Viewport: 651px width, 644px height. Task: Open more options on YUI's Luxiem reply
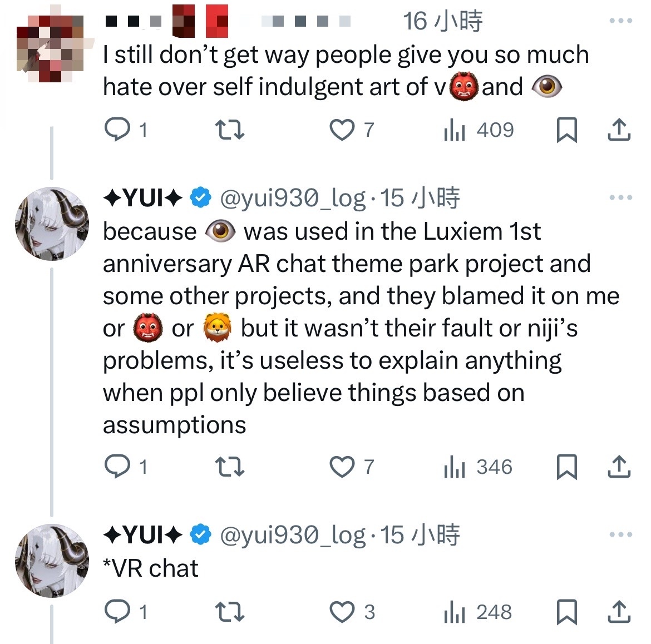pyautogui.click(x=621, y=197)
